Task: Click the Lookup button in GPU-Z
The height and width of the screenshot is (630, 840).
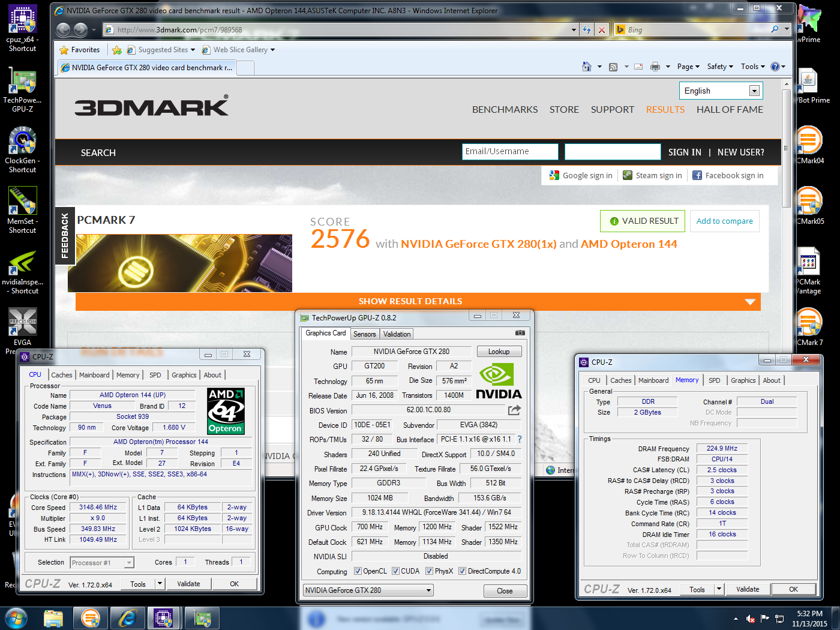Action: click(499, 352)
